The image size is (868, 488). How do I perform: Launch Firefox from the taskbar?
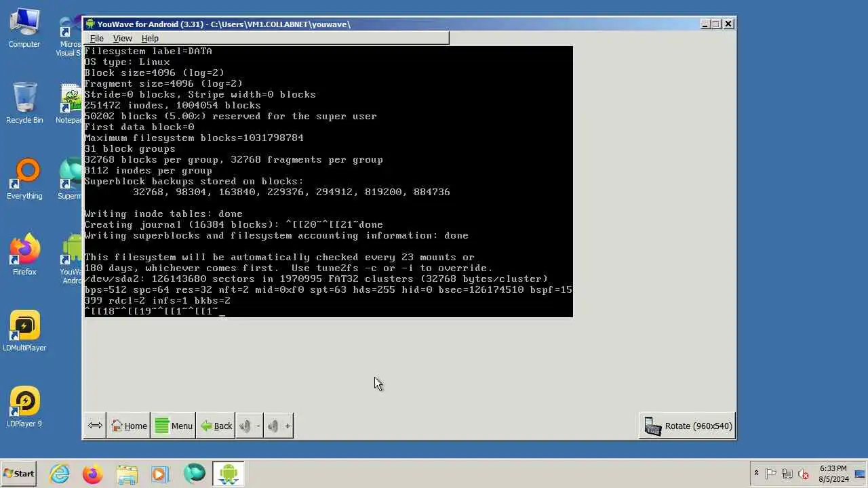coord(93,474)
